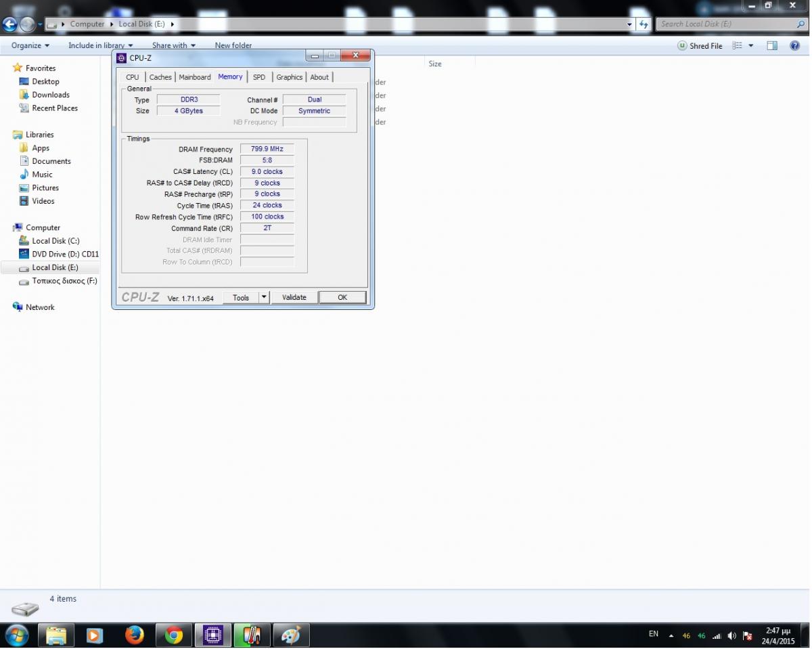Switch to Mainboard tab in CPU-Z
Screen dimensions: 812x649
click(195, 77)
